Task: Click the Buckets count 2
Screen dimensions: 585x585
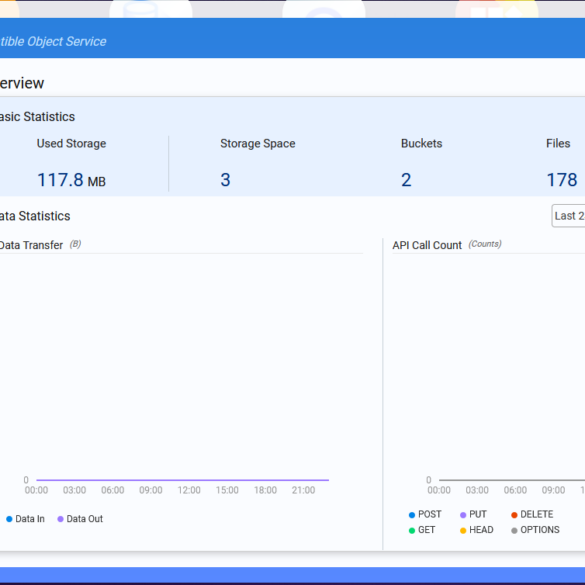Action: click(x=406, y=180)
